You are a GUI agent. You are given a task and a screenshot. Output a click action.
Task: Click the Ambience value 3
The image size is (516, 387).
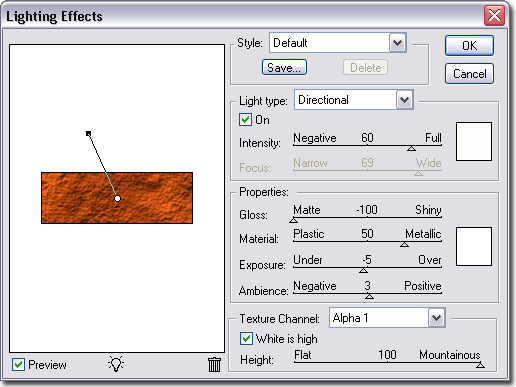click(x=367, y=286)
